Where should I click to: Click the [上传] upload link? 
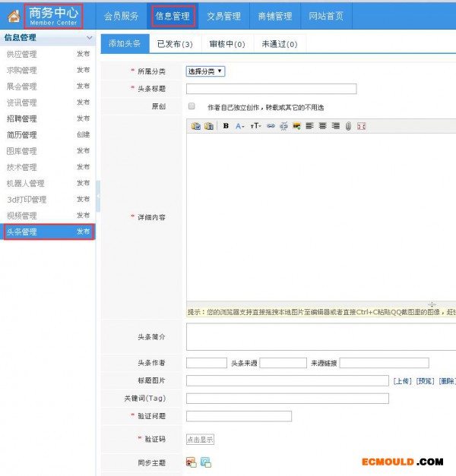(402, 381)
